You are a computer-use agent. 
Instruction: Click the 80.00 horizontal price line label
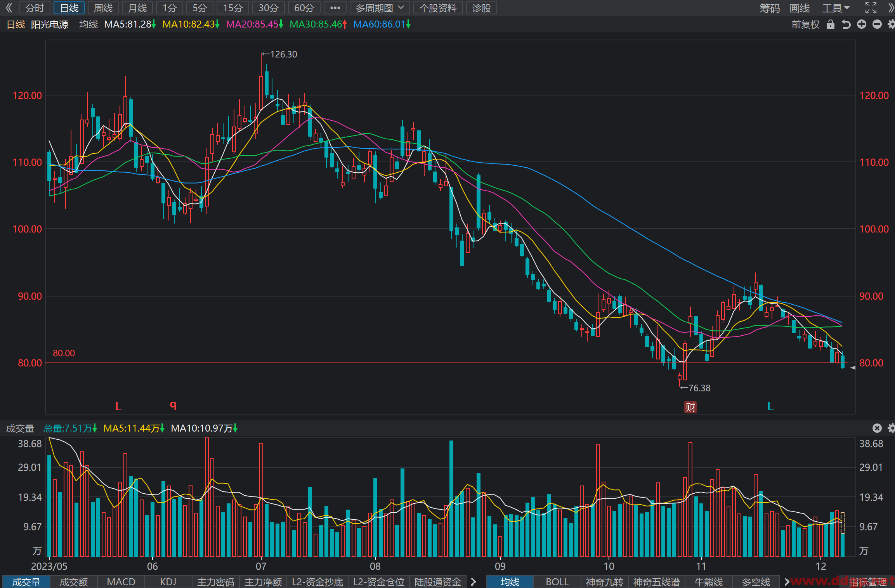(64, 353)
